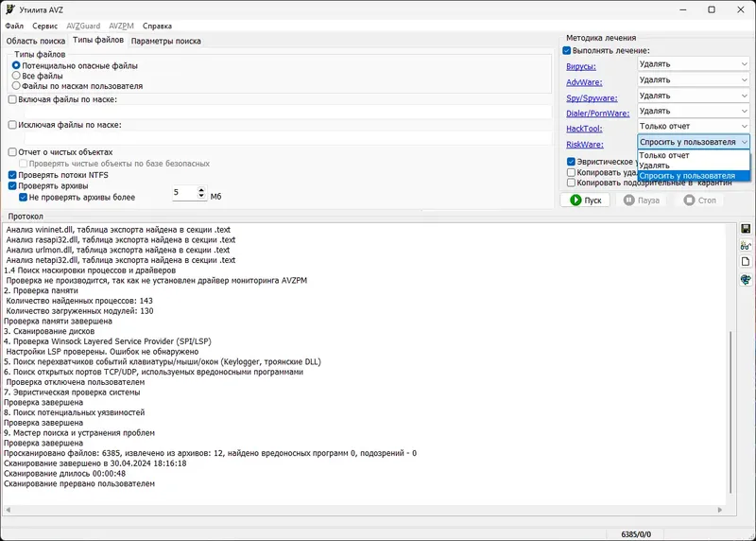
Task: Choose 'Только отчет' in the open list
Action: [694, 155]
